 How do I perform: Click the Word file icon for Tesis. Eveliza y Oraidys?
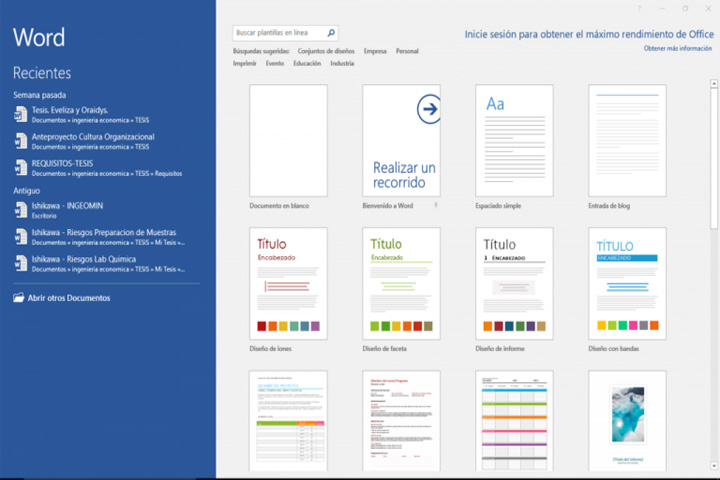click(x=21, y=114)
